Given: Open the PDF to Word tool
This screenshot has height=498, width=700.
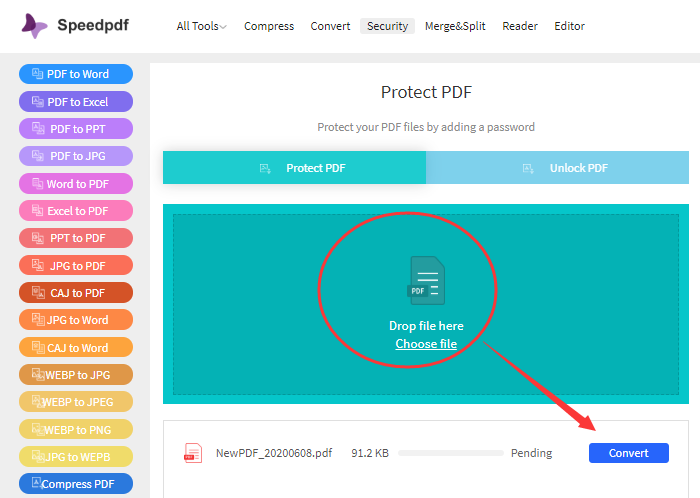Looking at the screenshot, I should coord(76,74).
